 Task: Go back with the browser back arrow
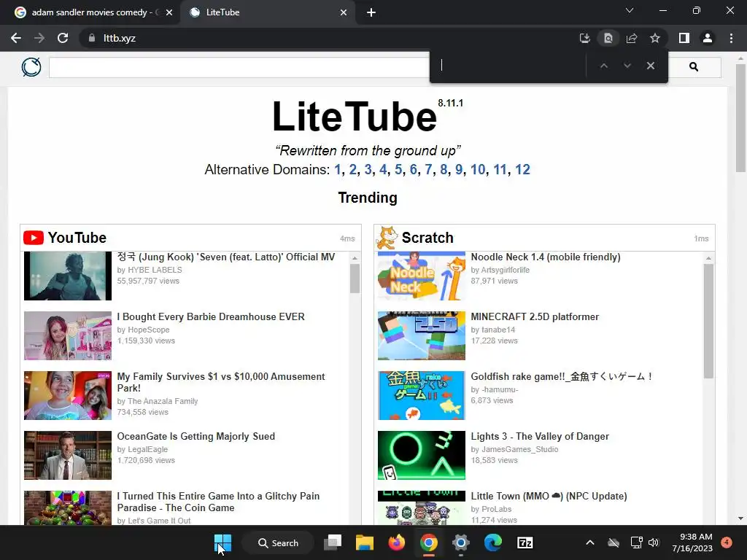click(16, 38)
